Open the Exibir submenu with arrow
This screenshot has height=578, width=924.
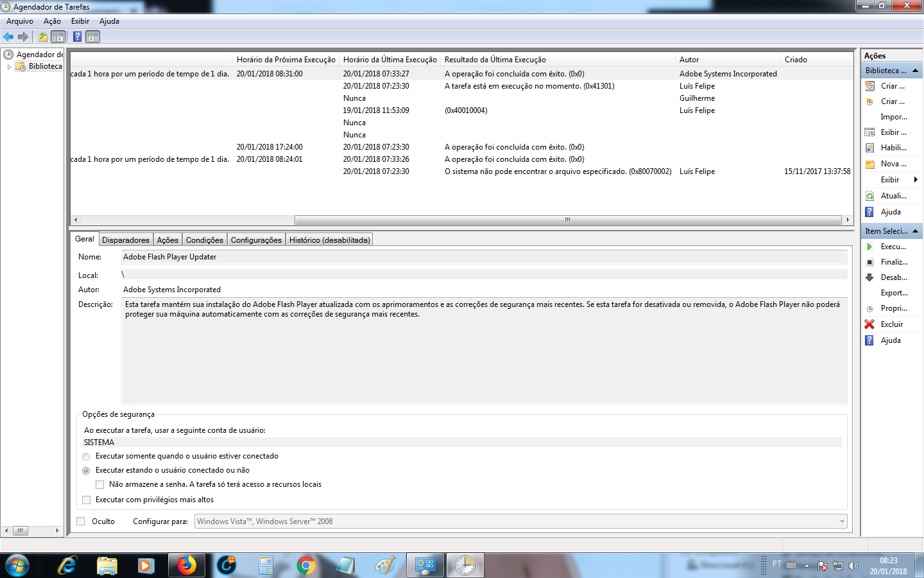click(x=893, y=180)
